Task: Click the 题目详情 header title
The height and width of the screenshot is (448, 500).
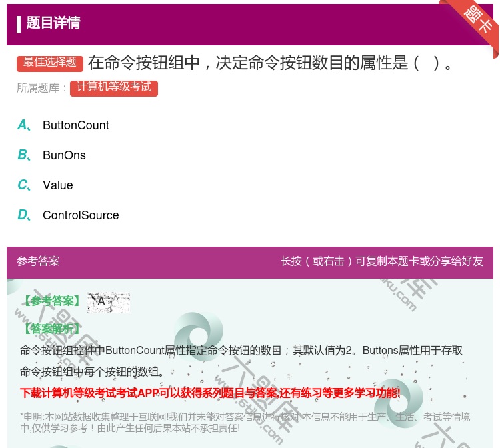Action: pos(53,23)
